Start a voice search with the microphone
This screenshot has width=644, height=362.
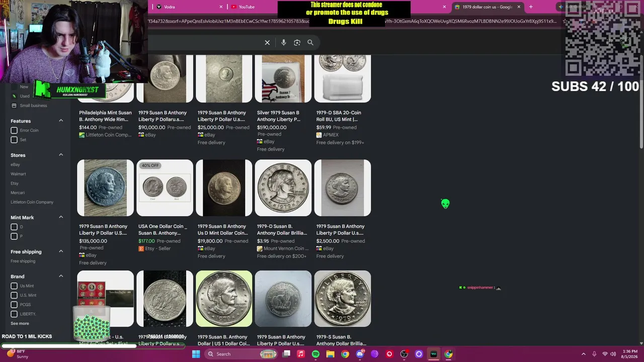coord(284,43)
